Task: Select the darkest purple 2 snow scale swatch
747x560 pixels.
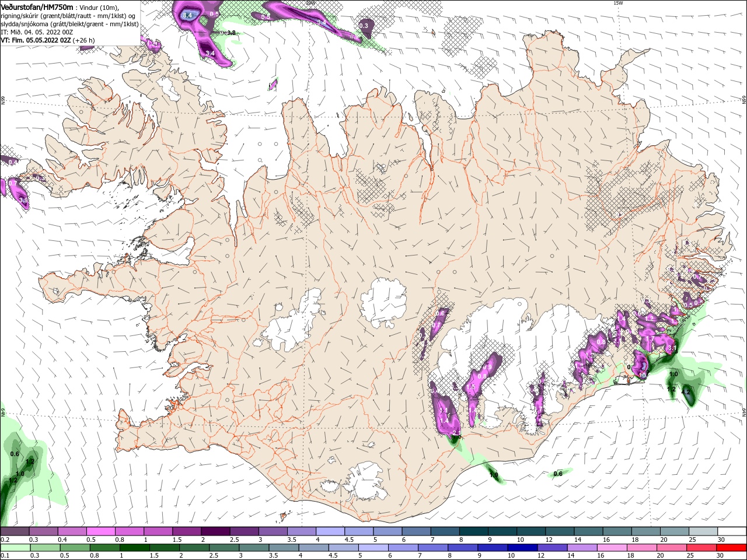Action: [215, 531]
